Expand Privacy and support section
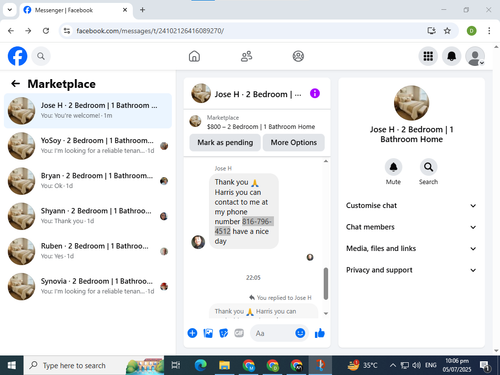The image size is (500, 375). (x=411, y=270)
